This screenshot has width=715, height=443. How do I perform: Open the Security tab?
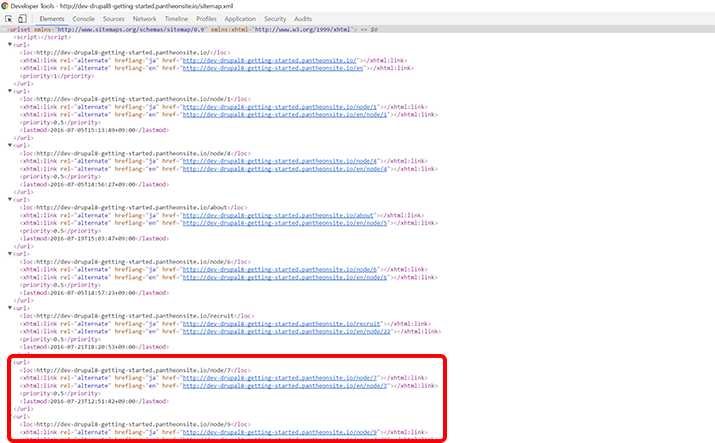[275, 19]
